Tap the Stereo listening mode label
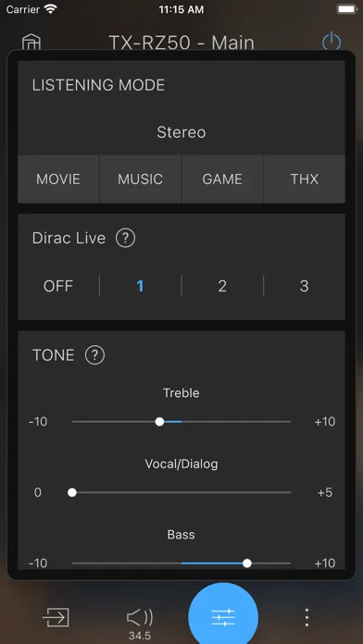The image size is (363, 644). click(181, 132)
